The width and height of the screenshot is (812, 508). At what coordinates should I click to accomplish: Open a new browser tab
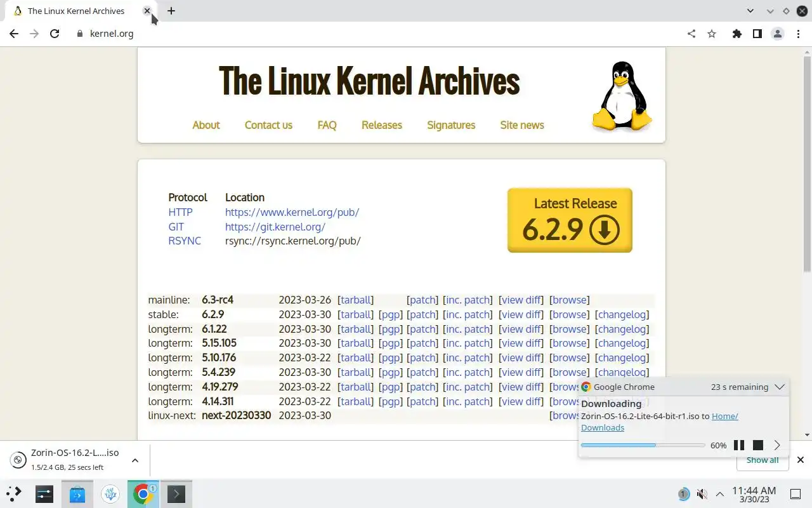pyautogui.click(x=171, y=11)
